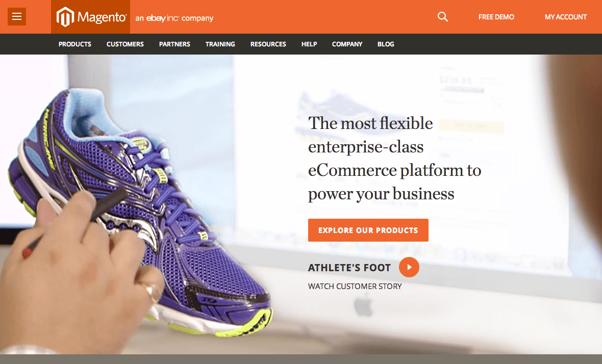Click the Free Demo link
Image resolution: width=602 pixels, height=364 pixels.
(496, 17)
